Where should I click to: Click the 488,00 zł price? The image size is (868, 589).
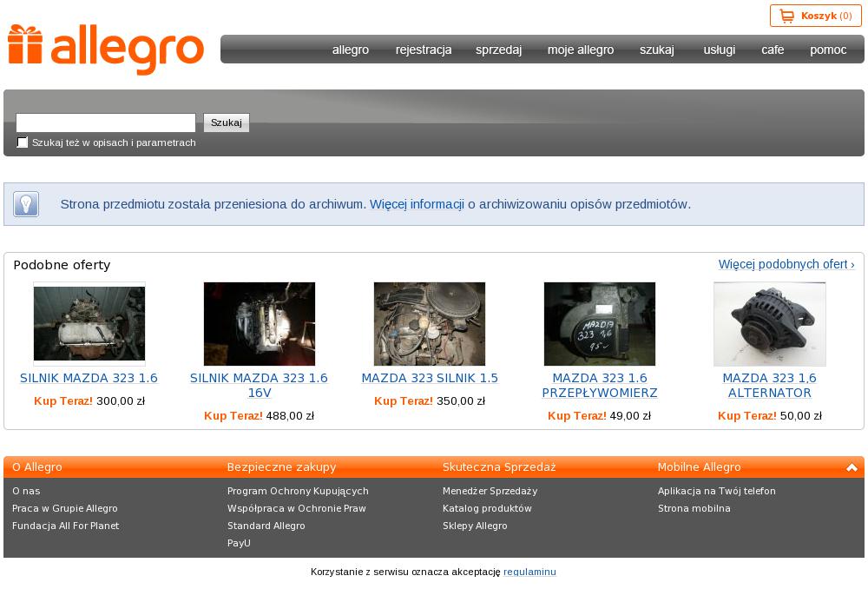click(290, 415)
